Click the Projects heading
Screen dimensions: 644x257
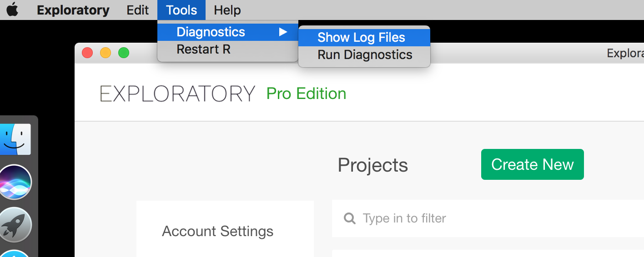pos(372,165)
